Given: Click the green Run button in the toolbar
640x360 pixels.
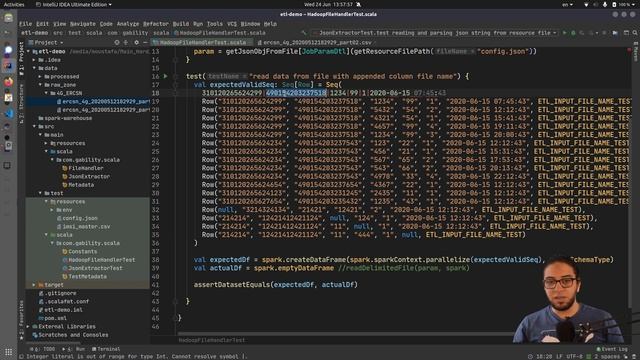Looking at the screenshot, I should pyautogui.click(x=564, y=33).
